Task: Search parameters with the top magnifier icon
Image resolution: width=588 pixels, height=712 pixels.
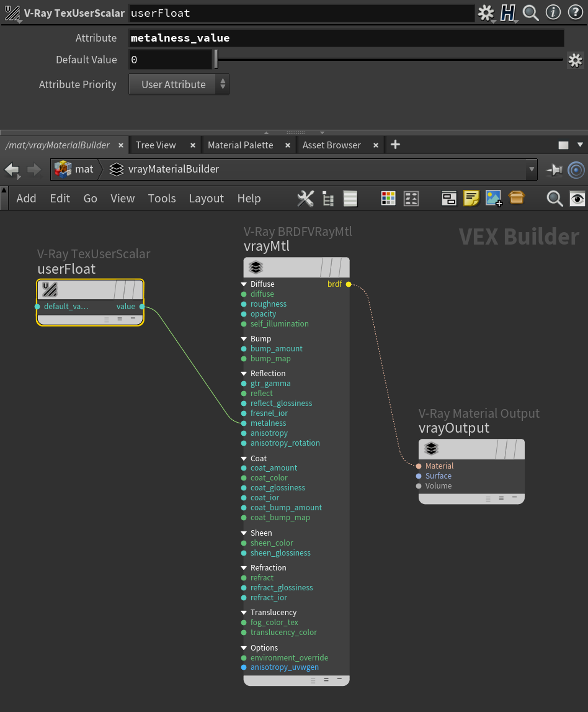Action: (530, 12)
